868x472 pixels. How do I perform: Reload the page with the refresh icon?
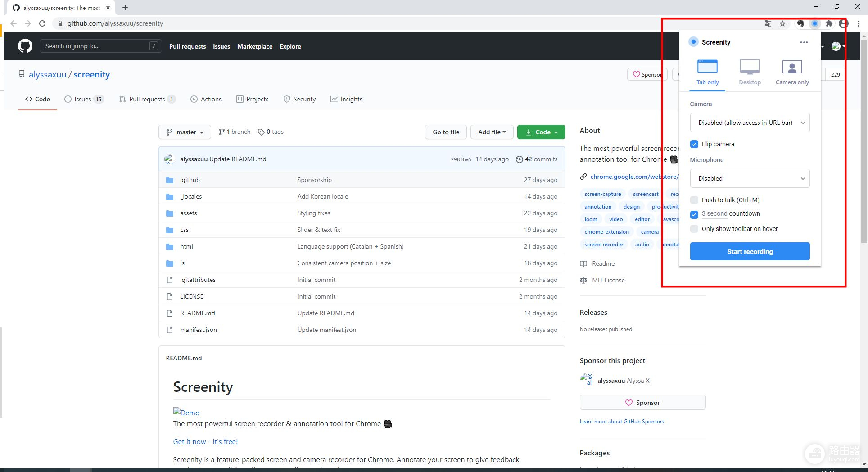[42, 23]
